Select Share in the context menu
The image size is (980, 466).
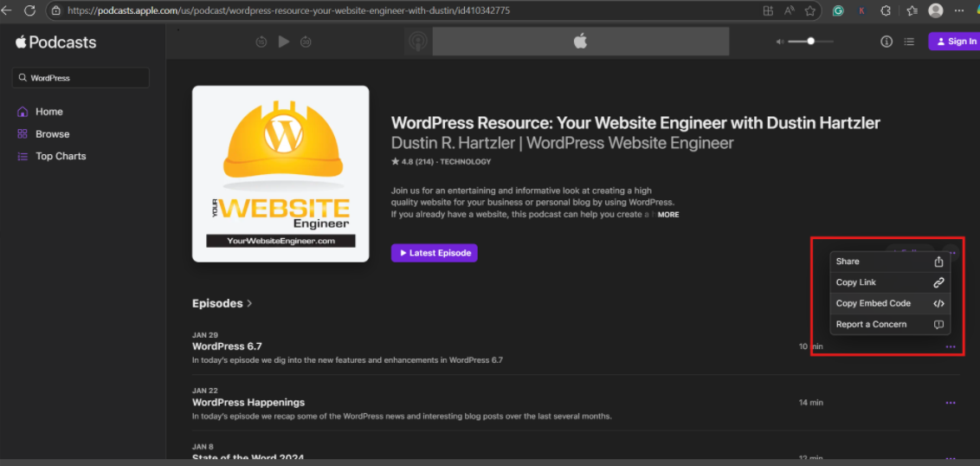point(890,262)
